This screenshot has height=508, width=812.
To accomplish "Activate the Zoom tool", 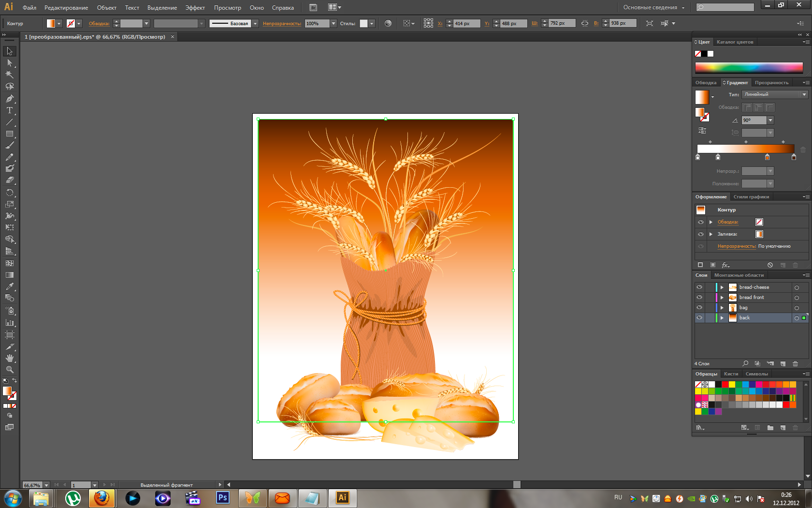I will click(9, 370).
